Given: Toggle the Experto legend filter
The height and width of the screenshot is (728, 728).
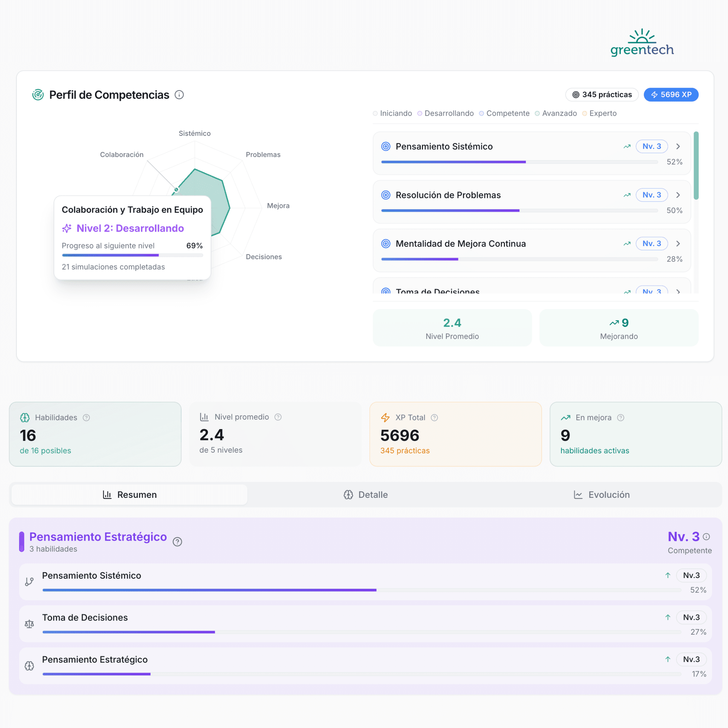Looking at the screenshot, I should 599,114.
